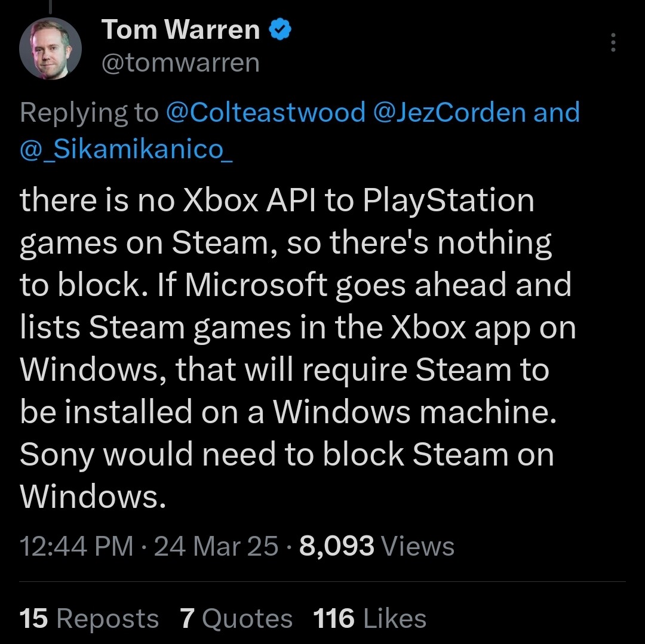This screenshot has height=644, width=645.
Task: Show the 7 Quotes list
Action: [236, 618]
